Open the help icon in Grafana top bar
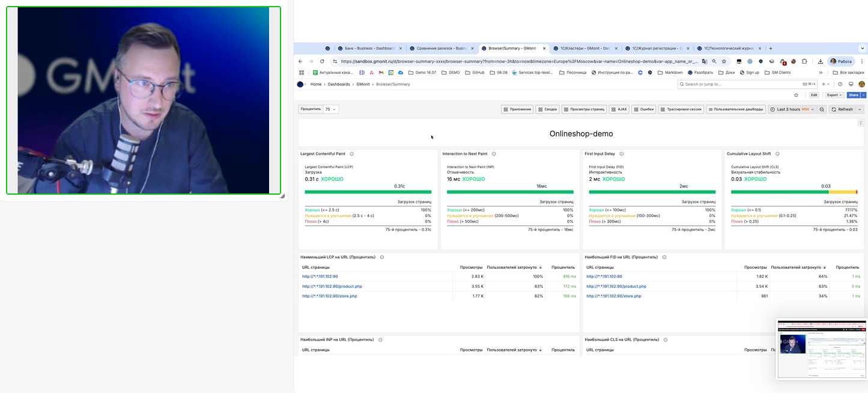 tap(840, 84)
